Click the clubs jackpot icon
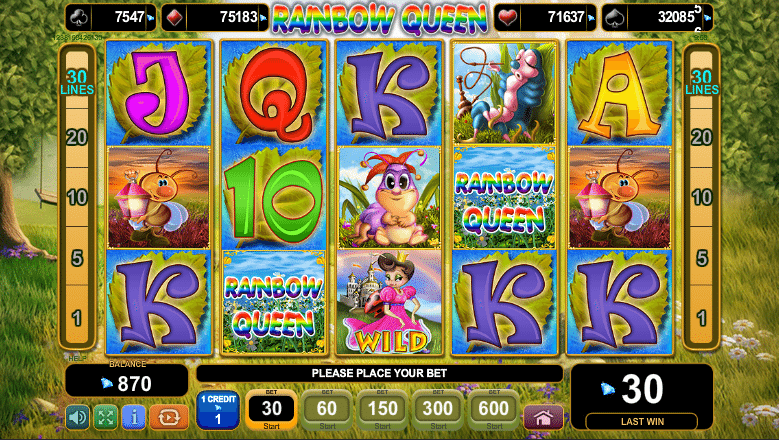 (x=79, y=18)
